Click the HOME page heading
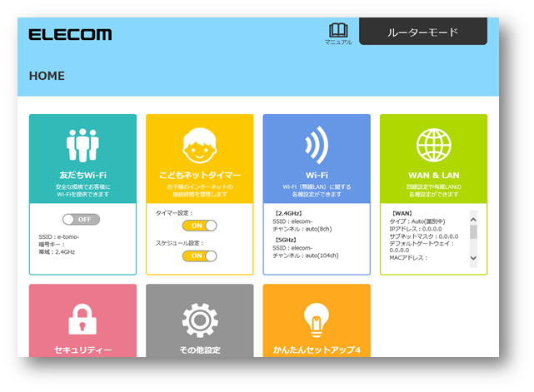Image resolution: width=534 pixels, height=392 pixels. 47,76
